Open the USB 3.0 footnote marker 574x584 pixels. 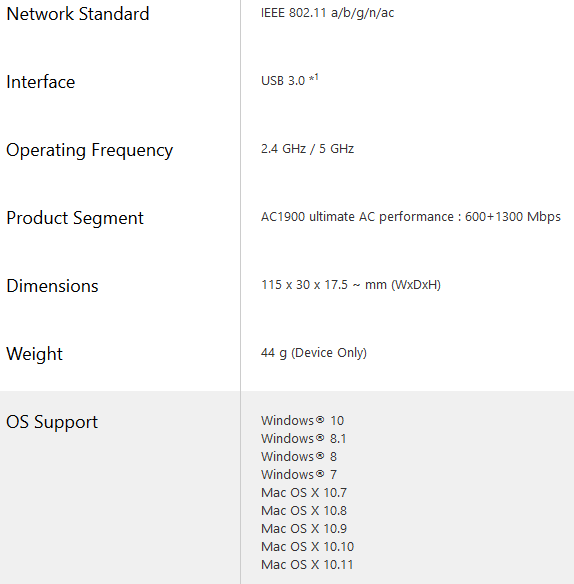pyautogui.click(x=314, y=78)
